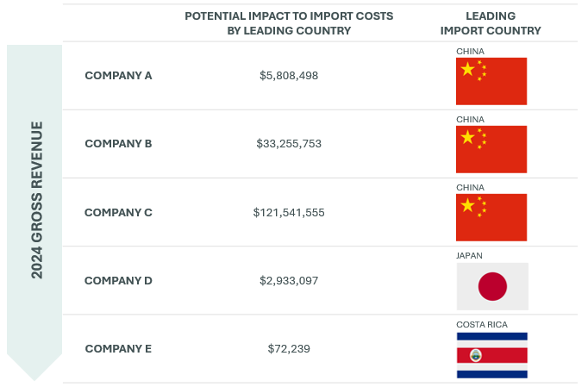Screen dimensions: 588x387
Task: Click the Costa Rica flag for Company E
Action: 492,355
